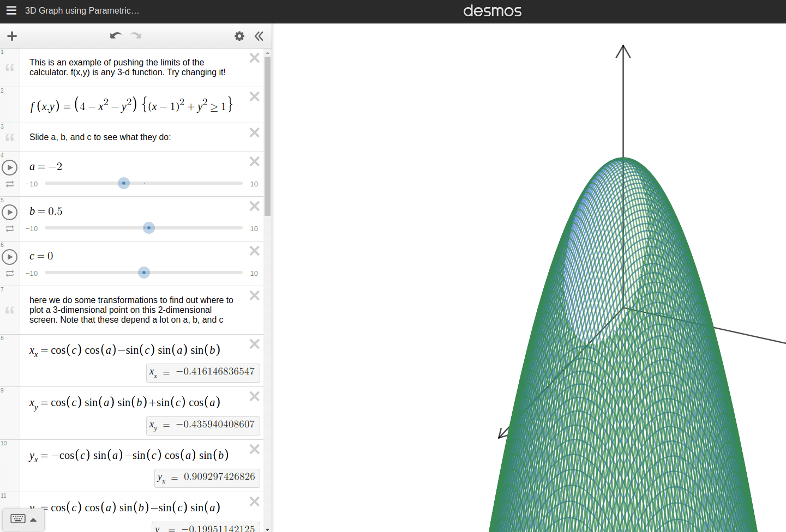This screenshot has width=786, height=532.
Task: Click the 'b = 0.5' expression text
Action: [x=46, y=211]
